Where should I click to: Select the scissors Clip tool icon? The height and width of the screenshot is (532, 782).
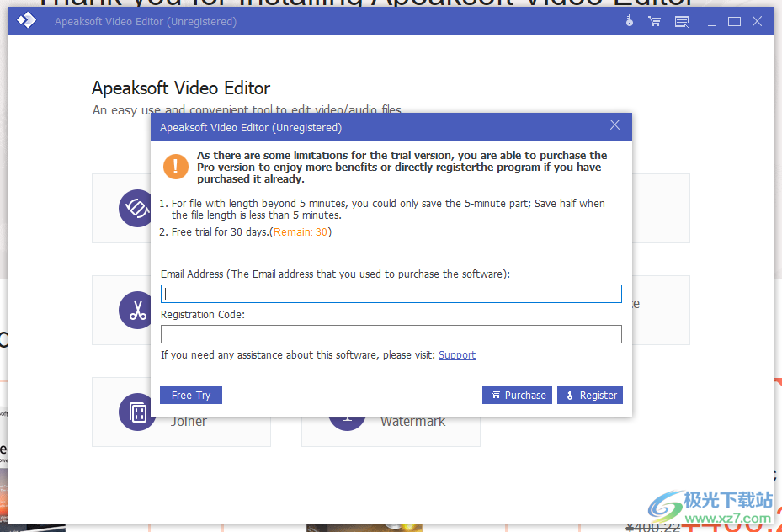[136, 310]
